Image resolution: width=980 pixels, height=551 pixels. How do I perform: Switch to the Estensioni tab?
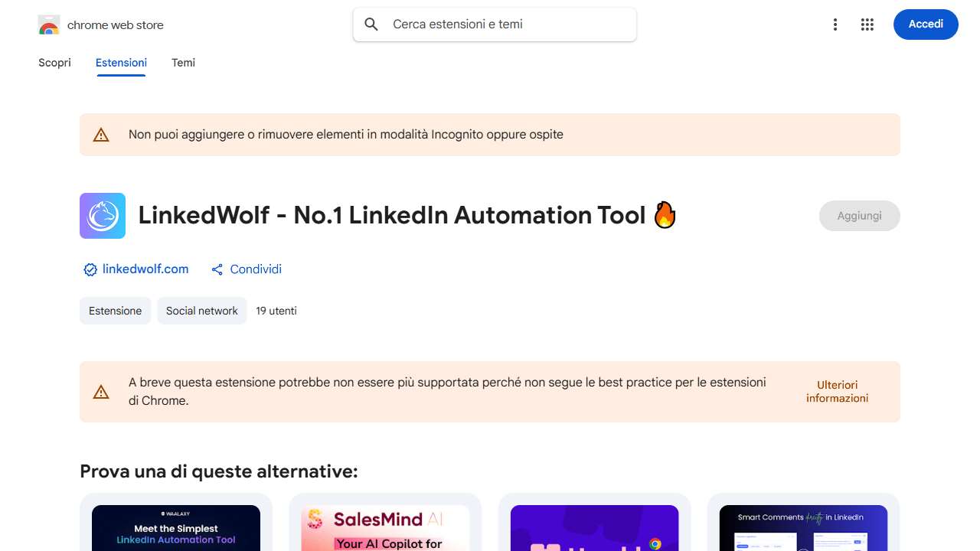point(120,63)
